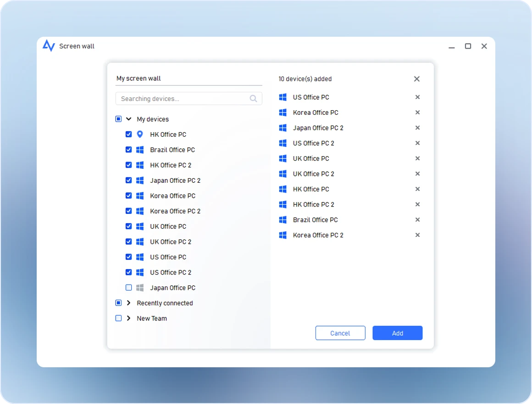Image resolution: width=532 pixels, height=404 pixels.
Task: Close the device selection dialog
Action: click(416, 79)
